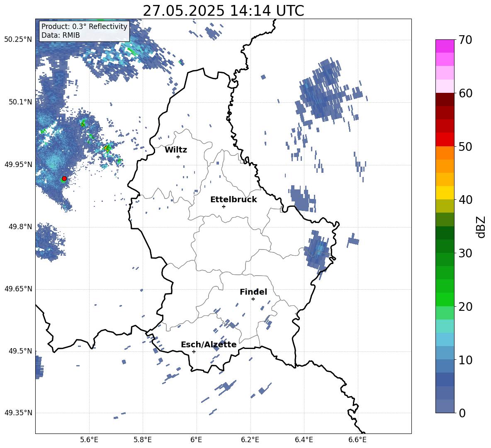Click the 5.8°E longitude label
491x448 pixels.
[x=143, y=440]
